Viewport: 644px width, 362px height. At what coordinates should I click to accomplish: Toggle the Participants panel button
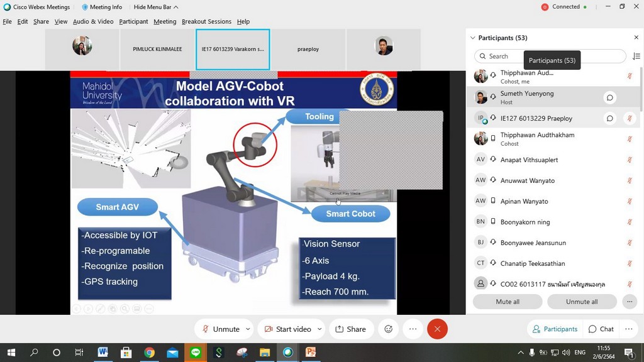554,329
